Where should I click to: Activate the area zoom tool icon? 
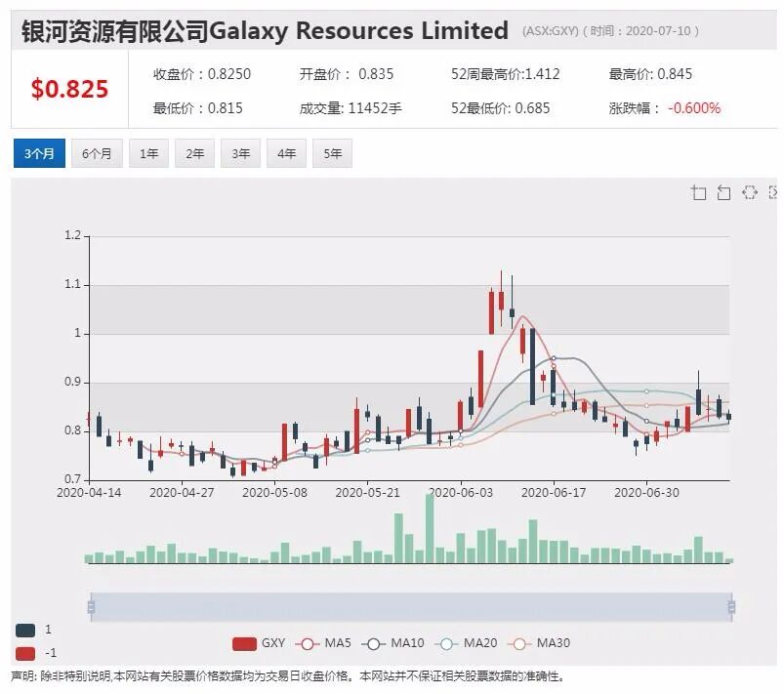[698, 192]
